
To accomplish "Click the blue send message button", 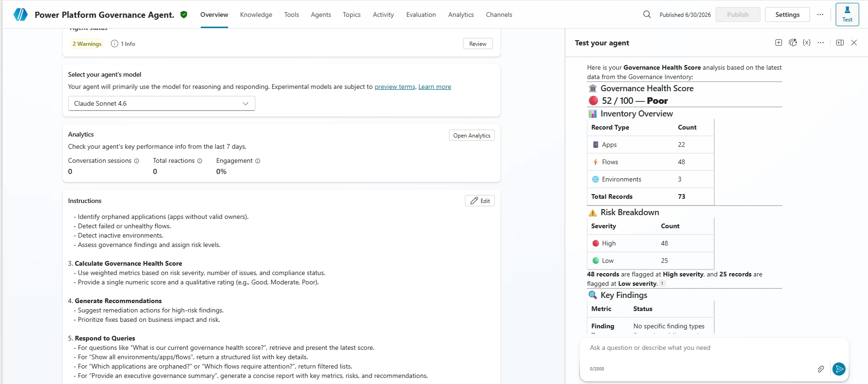I will pos(839,369).
